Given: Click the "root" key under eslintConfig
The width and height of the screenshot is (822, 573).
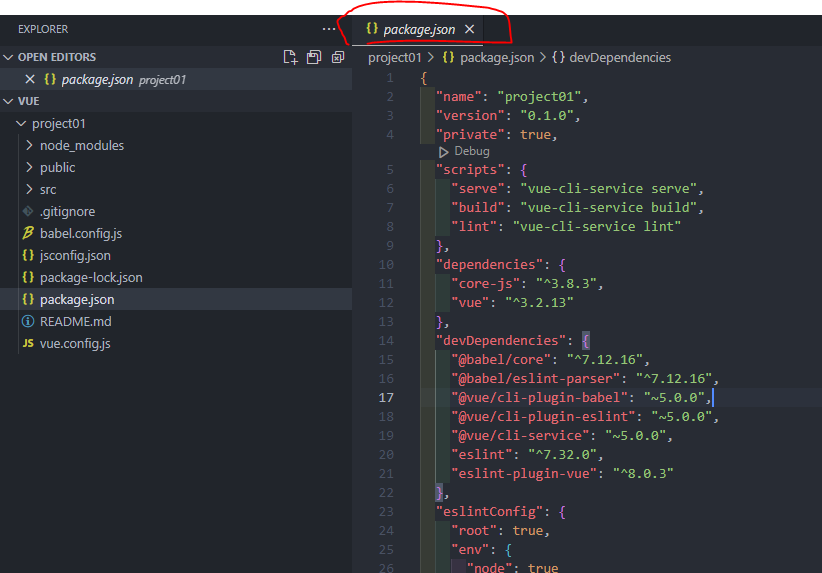Looking at the screenshot, I should [474, 531].
